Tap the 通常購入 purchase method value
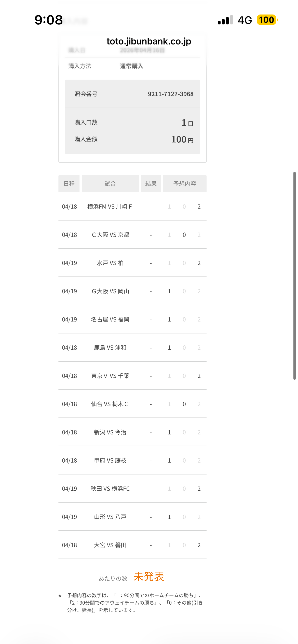The width and height of the screenshot is (298, 644). click(131, 66)
